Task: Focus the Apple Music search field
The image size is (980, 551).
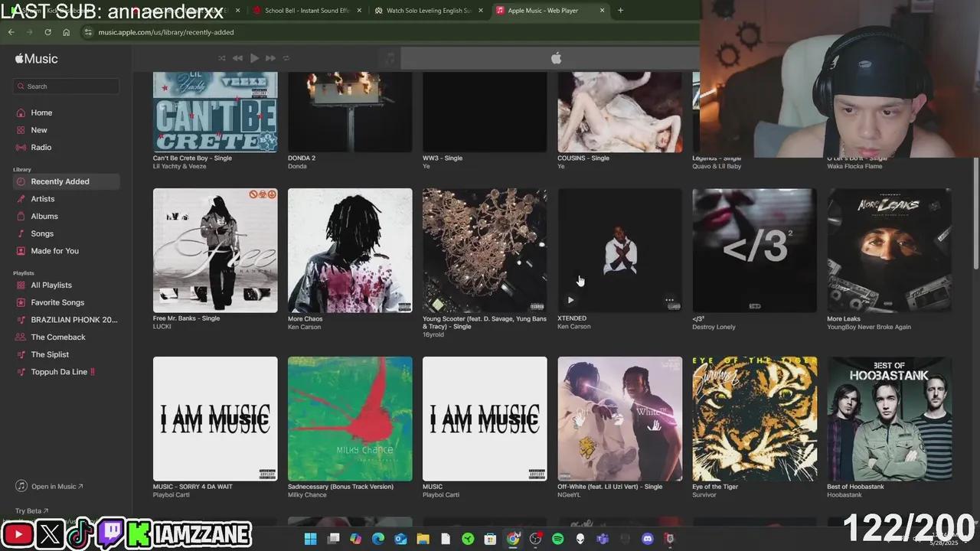Action: click(x=67, y=86)
